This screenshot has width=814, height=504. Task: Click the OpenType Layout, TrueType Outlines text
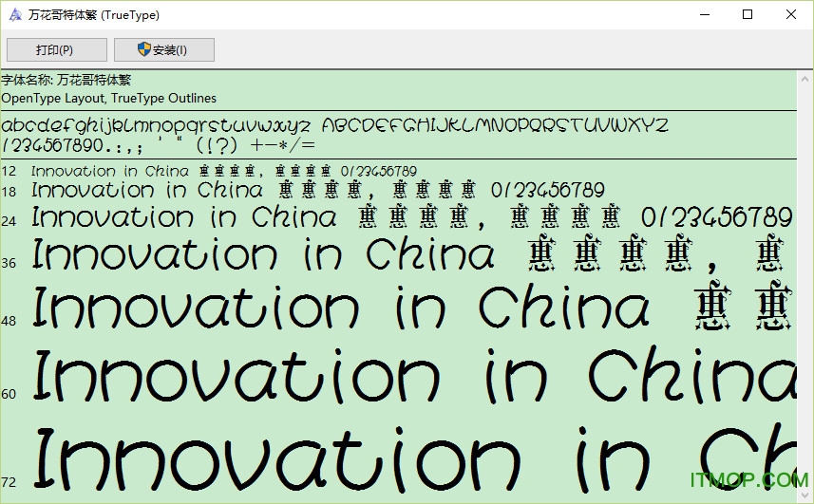pyautogui.click(x=109, y=98)
